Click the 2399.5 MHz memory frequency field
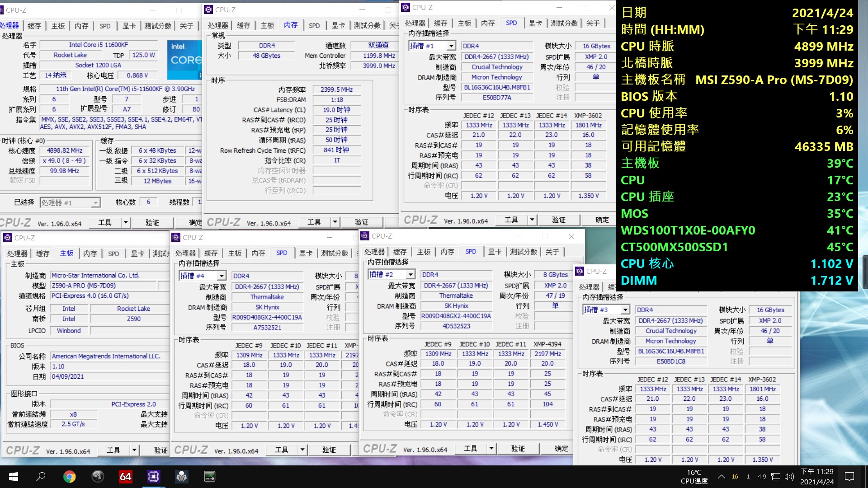Viewport: 868px width, 488px height. coord(337,89)
